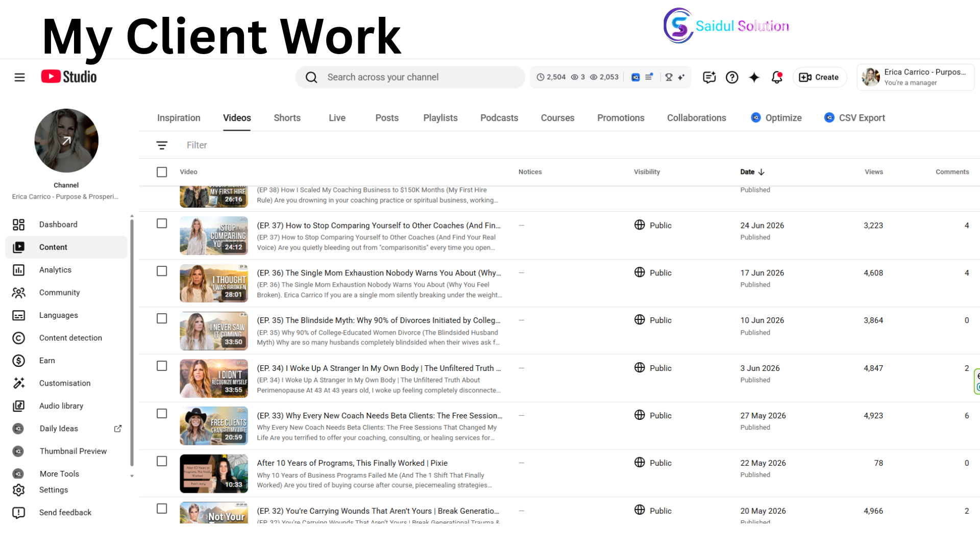The height and width of the screenshot is (551, 980).
Task: Tick the select-all videos checkbox
Action: 162,172
